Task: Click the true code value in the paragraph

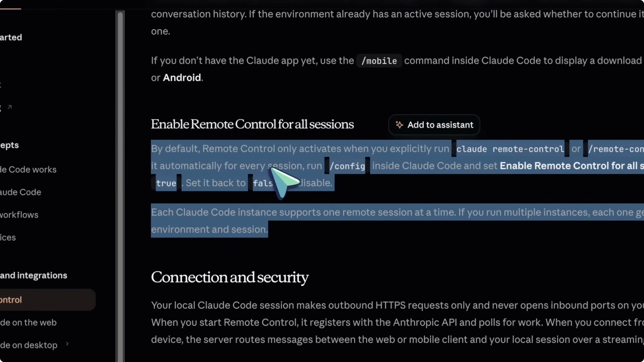Action: click(166, 183)
